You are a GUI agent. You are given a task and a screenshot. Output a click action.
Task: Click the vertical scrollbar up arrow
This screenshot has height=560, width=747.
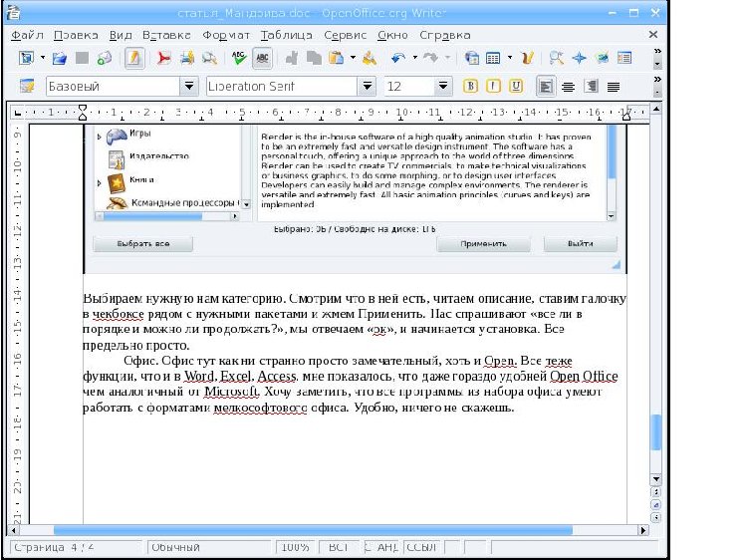click(656, 110)
